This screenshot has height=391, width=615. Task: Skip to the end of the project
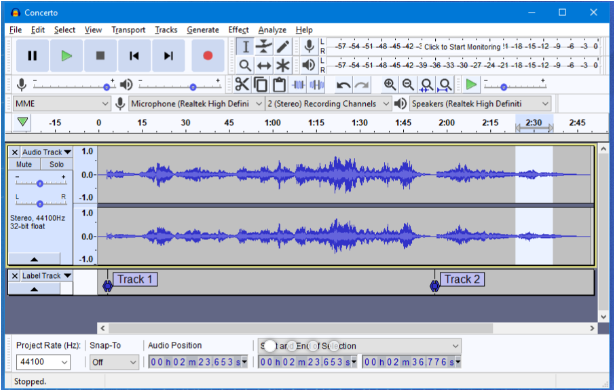pyautogui.click(x=168, y=56)
